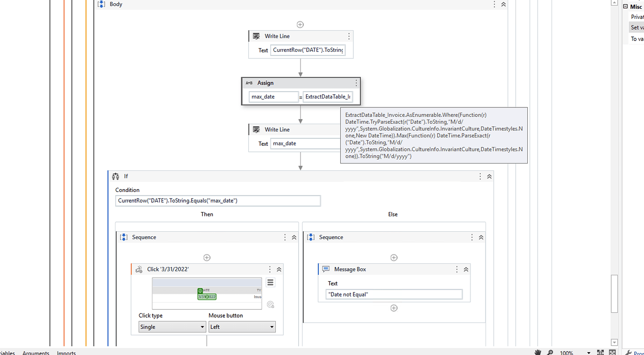
Task: Select the pan hand tool in status bar
Action: 538,352
